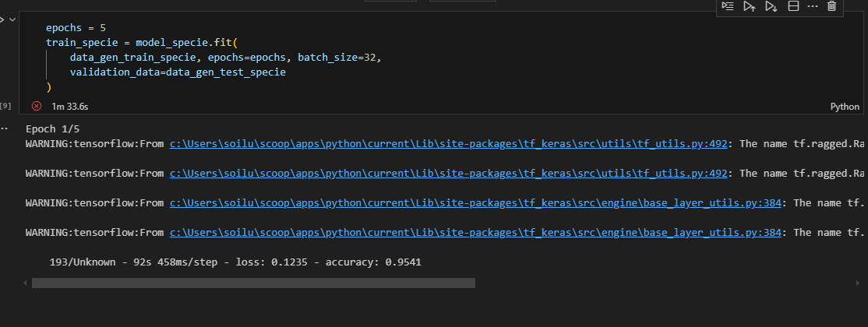
Task: Run cell and below icon
Action: click(771, 6)
